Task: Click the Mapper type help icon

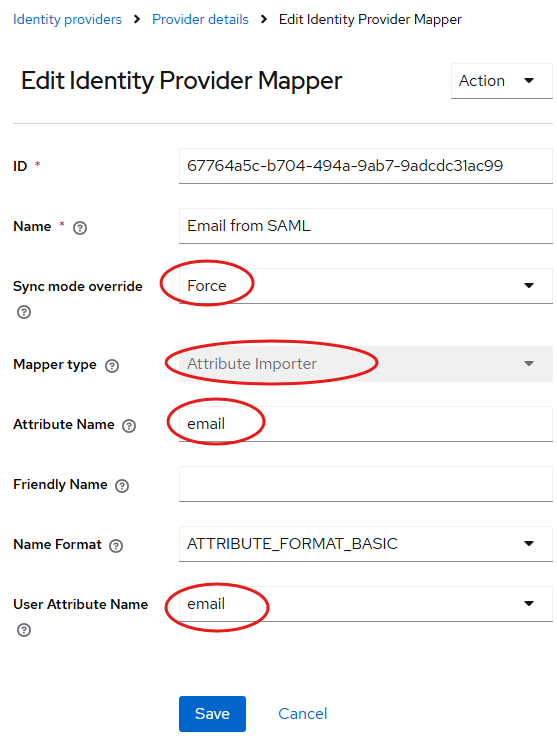Action: tap(112, 366)
